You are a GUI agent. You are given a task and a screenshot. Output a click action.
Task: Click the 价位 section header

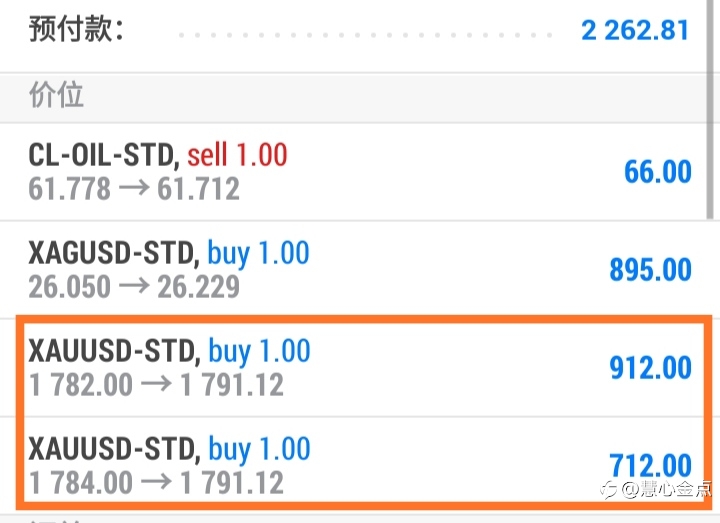pos(56,95)
